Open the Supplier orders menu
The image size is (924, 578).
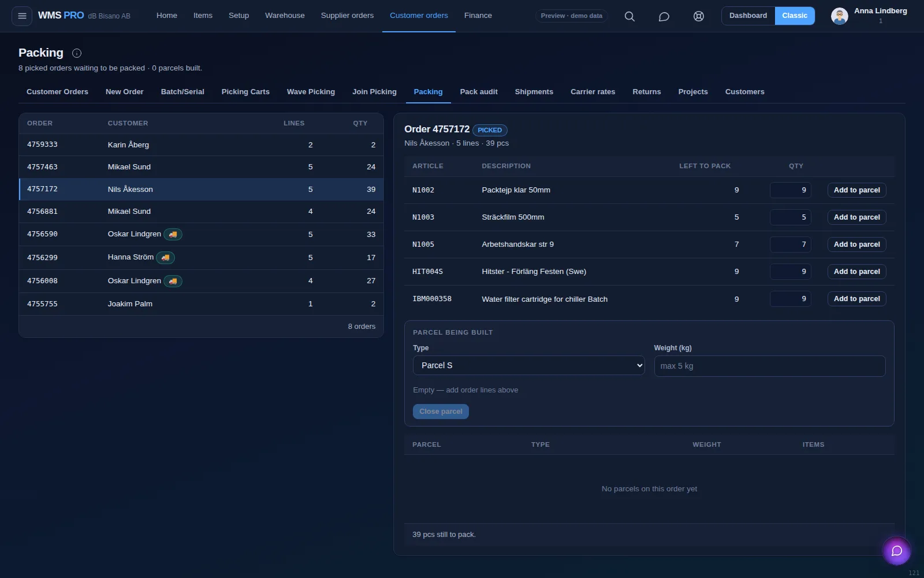click(347, 16)
